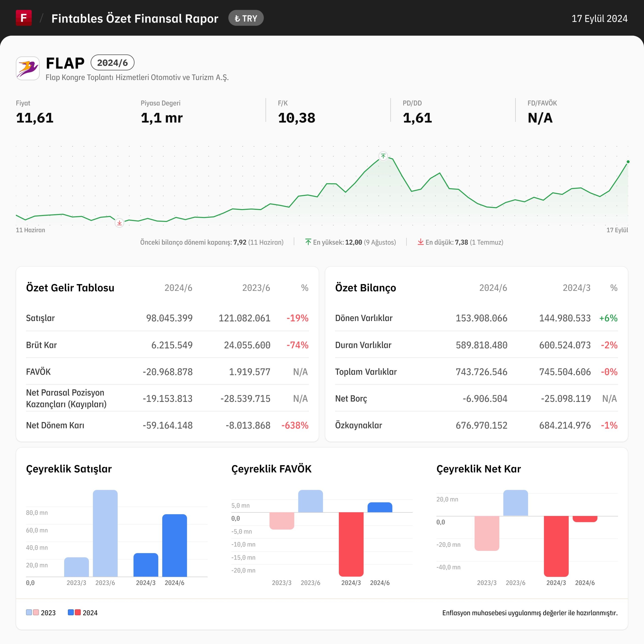Click the Net Dönem Karı -638% change
Image resolution: width=644 pixels, height=644 pixels.
pyautogui.click(x=295, y=425)
